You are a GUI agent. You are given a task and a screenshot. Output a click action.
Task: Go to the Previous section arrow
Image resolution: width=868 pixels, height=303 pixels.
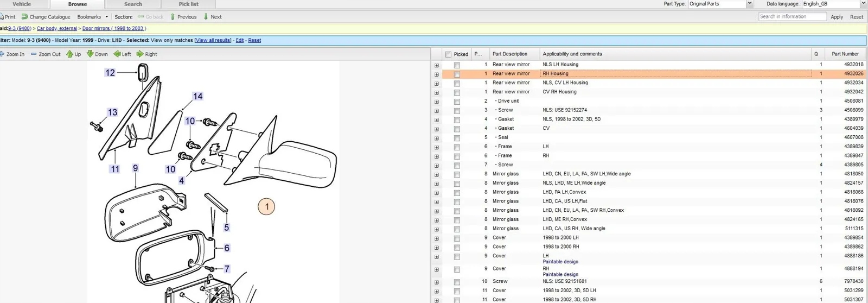click(173, 17)
